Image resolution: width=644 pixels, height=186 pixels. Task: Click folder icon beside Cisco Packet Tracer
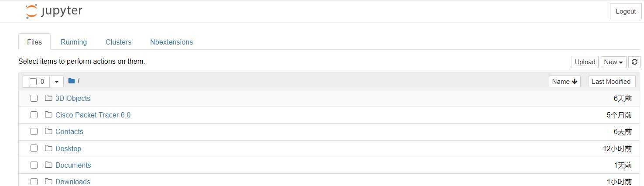click(x=48, y=114)
